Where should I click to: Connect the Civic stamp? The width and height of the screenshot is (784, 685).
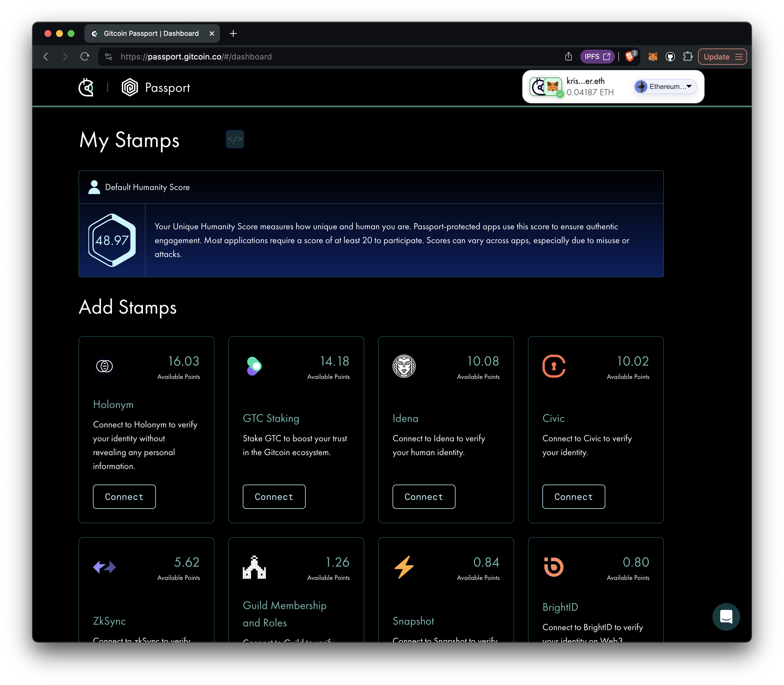coord(574,496)
